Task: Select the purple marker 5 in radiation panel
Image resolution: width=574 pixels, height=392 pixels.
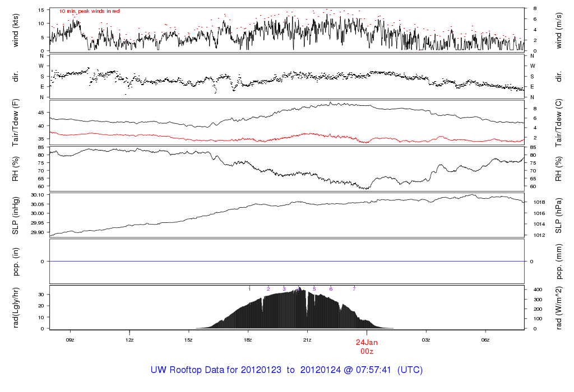Action: pos(314,288)
